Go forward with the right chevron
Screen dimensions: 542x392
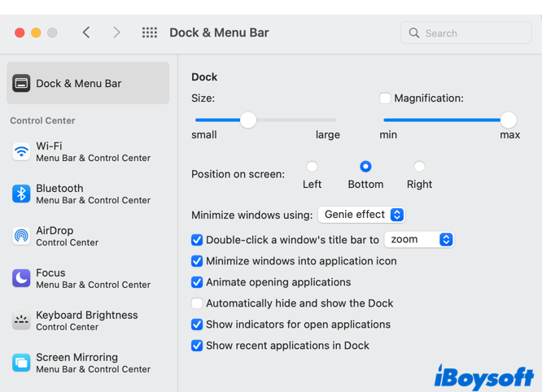pyautogui.click(x=116, y=33)
